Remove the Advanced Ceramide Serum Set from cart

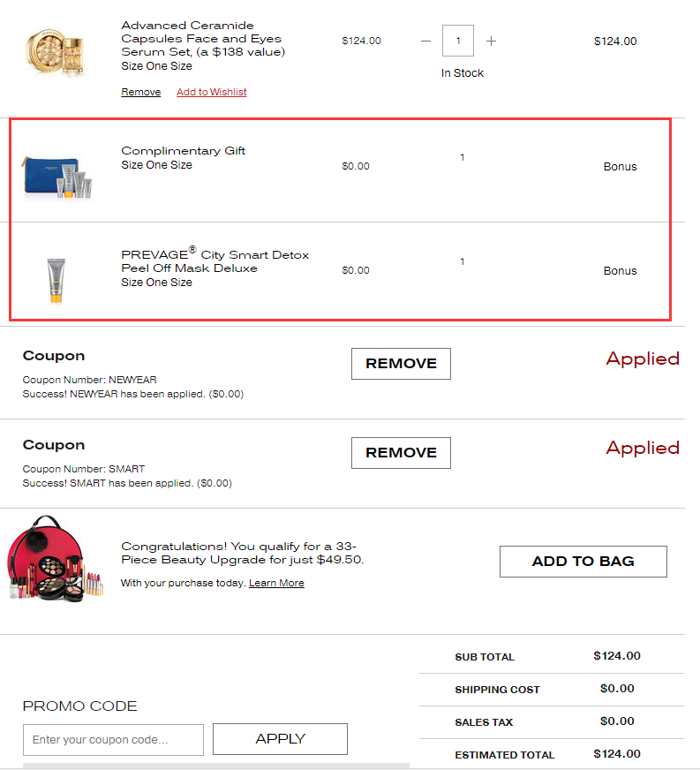(140, 91)
